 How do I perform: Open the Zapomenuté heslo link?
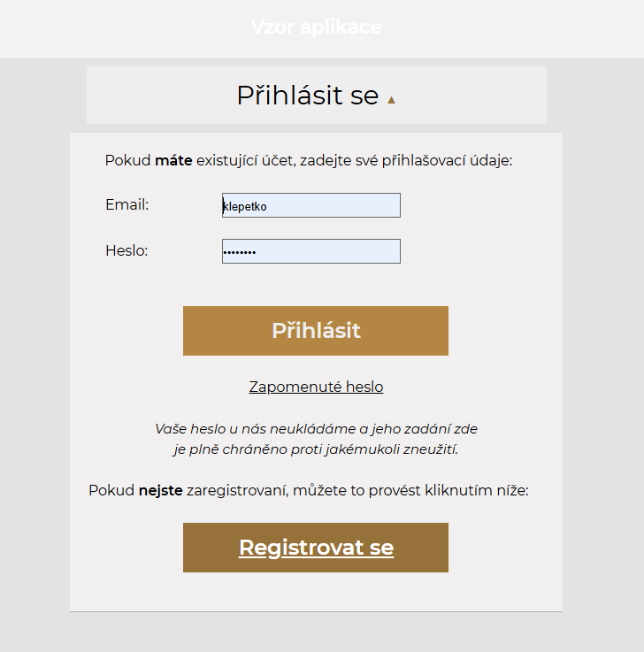(316, 387)
